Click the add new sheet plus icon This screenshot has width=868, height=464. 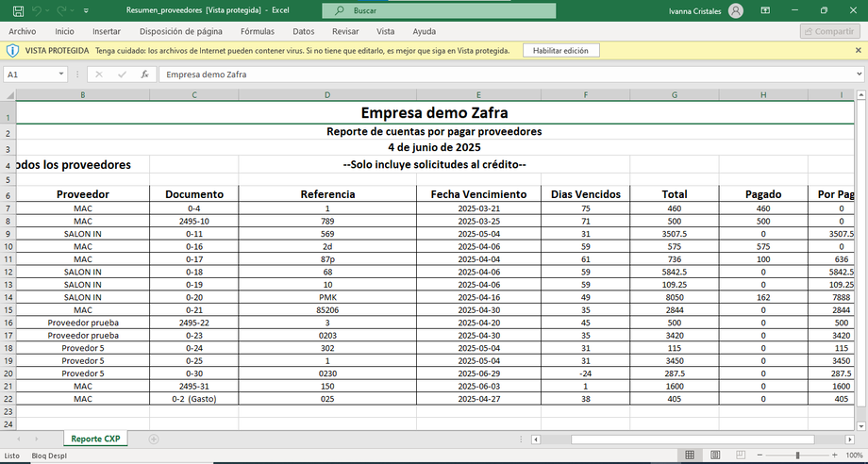click(x=154, y=439)
